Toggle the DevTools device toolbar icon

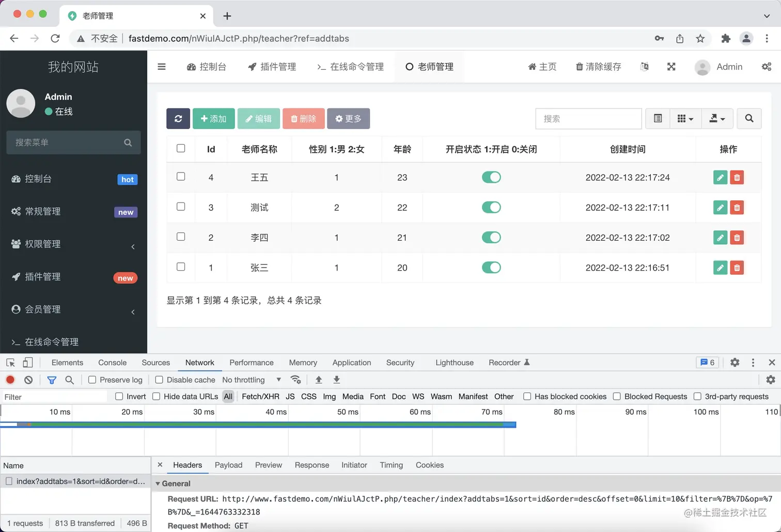click(28, 363)
